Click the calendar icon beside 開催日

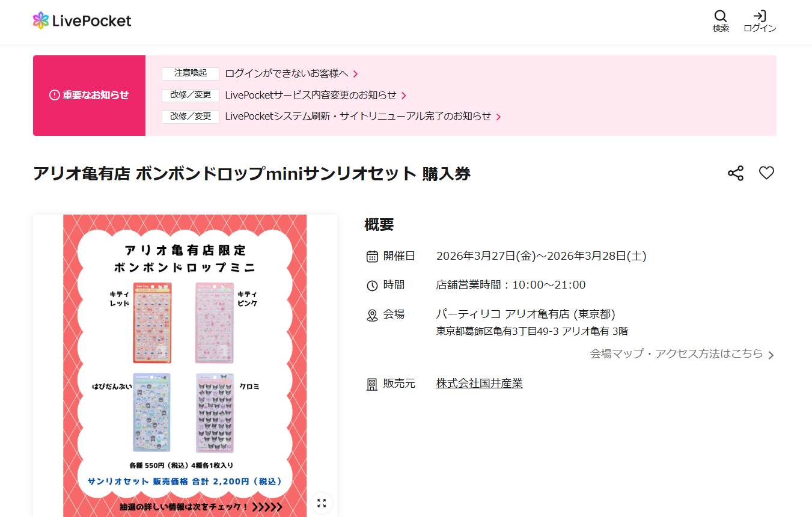point(372,255)
